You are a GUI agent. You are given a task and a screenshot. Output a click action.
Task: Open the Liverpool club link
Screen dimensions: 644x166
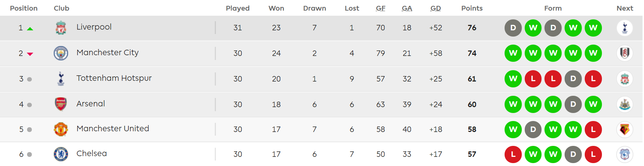click(94, 27)
